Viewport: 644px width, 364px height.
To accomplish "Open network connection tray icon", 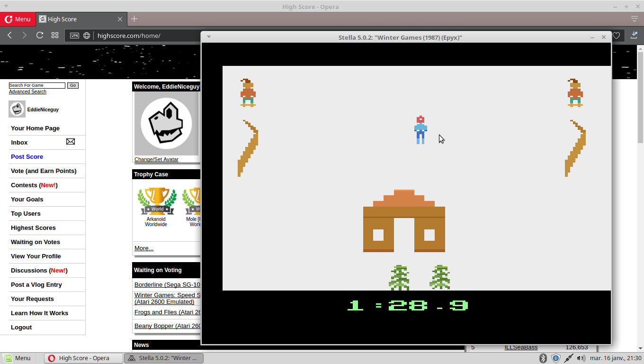I will (569, 358).
